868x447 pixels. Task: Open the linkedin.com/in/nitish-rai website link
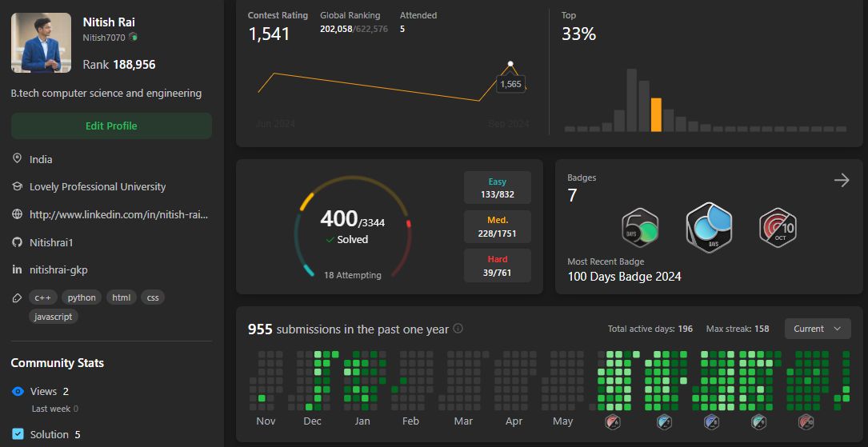pyautogui.click(x=119, y=214)
